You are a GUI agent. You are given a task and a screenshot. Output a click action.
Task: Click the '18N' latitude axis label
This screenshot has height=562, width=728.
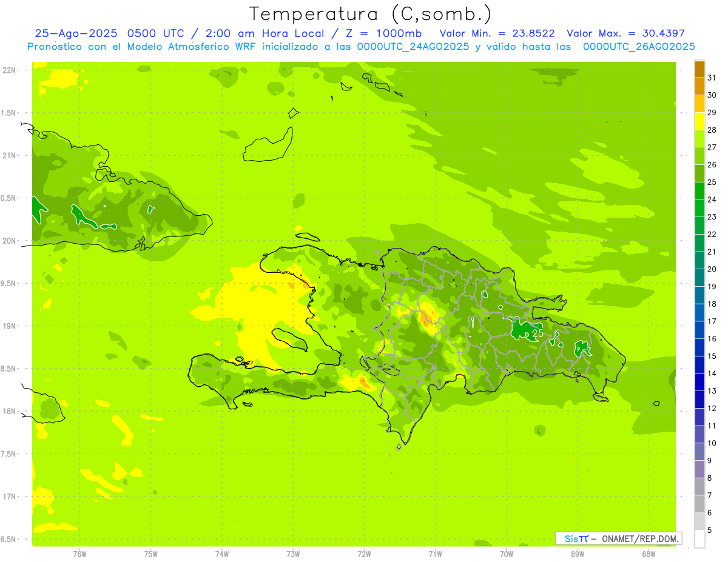point(9,411)
